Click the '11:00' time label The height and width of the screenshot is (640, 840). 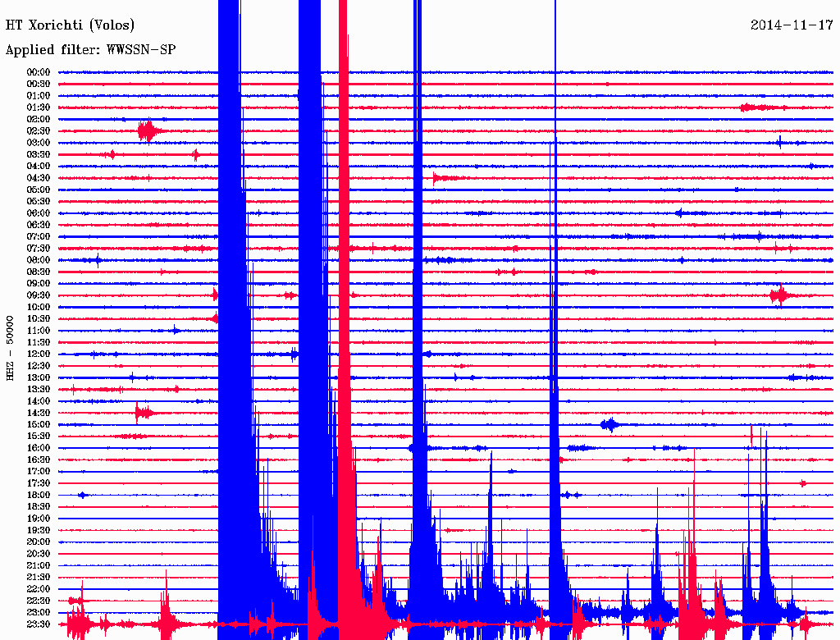click(x=39, y=331)
